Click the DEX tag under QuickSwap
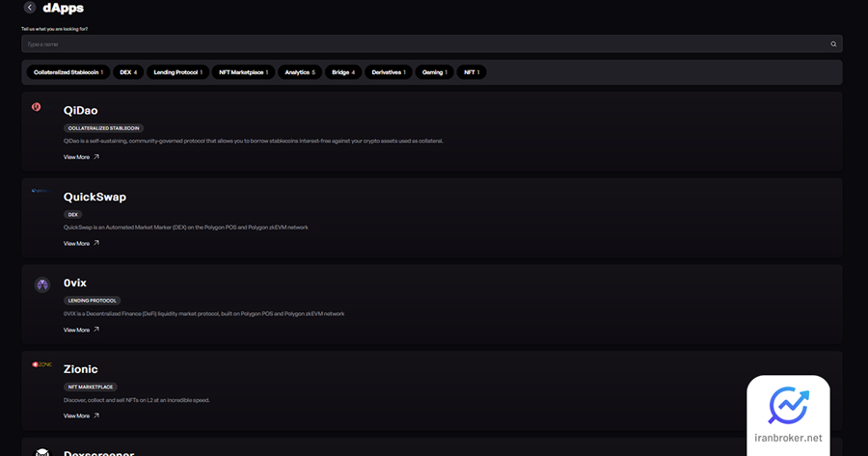This screenshot has height=456, width=868. coord(73,215)
